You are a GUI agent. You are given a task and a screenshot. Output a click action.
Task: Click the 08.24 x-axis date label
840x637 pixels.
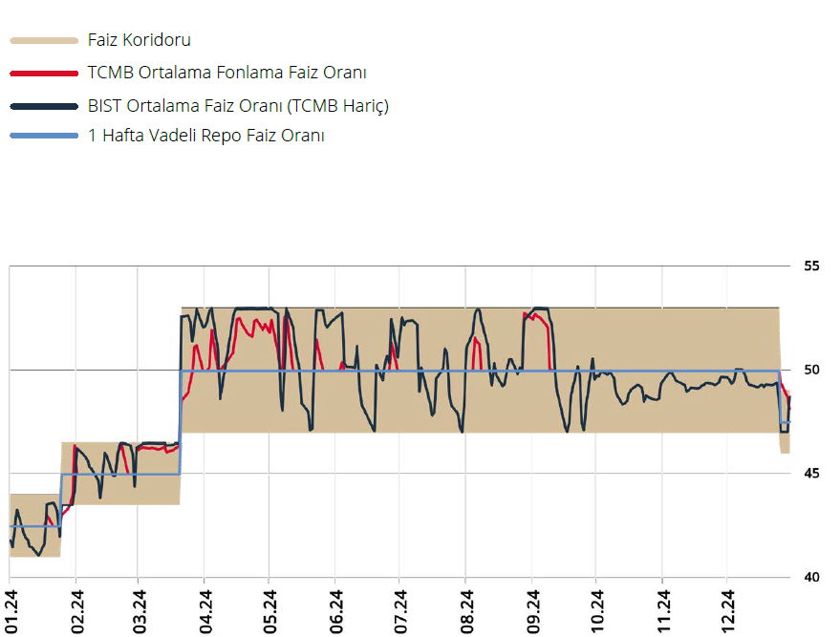[466, 612]
